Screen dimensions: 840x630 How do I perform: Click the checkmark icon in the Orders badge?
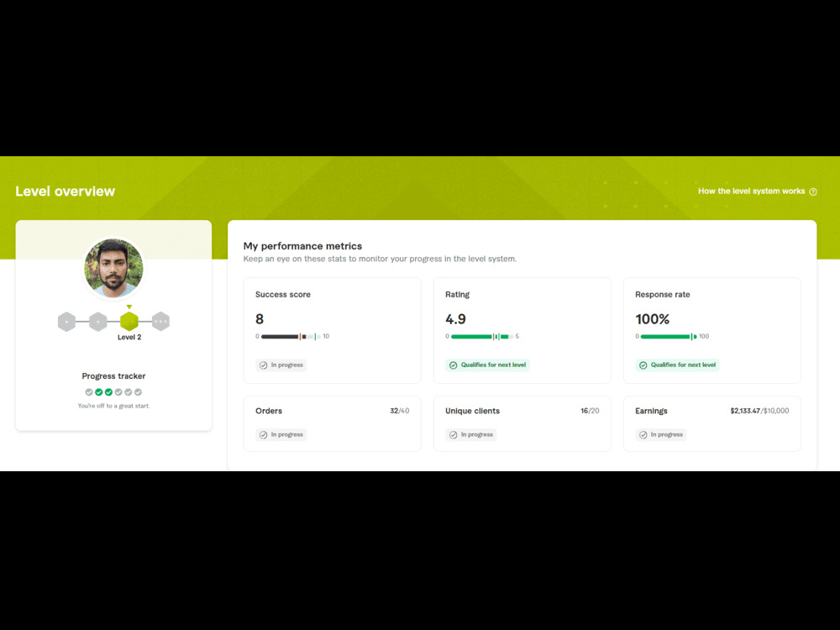[x=263, y=435]
